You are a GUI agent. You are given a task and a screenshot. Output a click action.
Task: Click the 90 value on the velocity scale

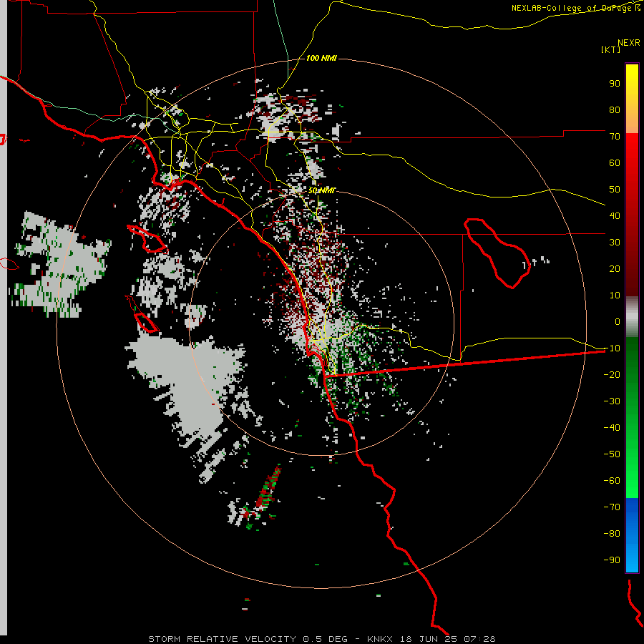click(x=615, y=84)
